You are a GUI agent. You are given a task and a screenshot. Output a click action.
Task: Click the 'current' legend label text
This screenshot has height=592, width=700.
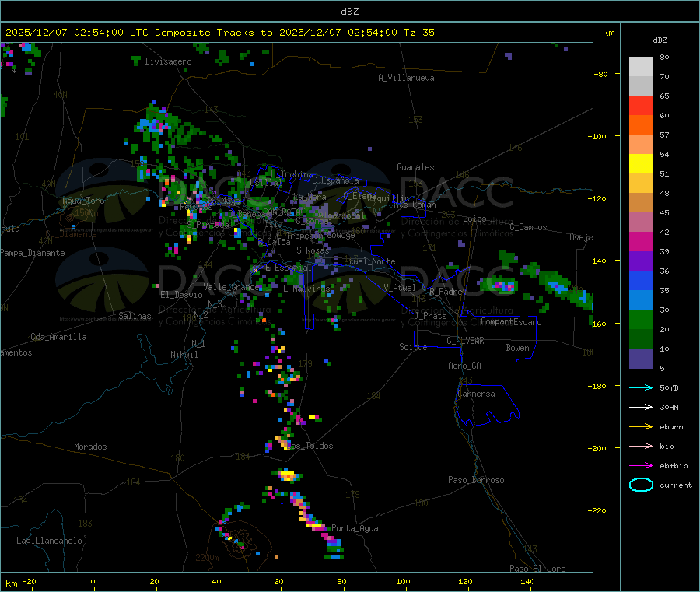[x=676, y=485]
